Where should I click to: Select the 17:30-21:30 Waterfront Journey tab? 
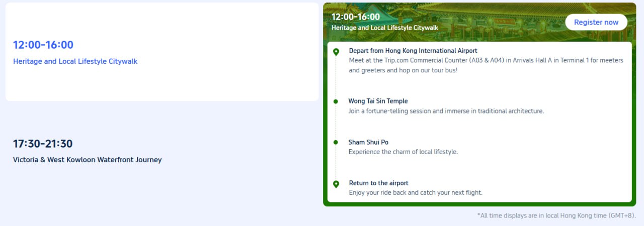click(x=162, y=151)
